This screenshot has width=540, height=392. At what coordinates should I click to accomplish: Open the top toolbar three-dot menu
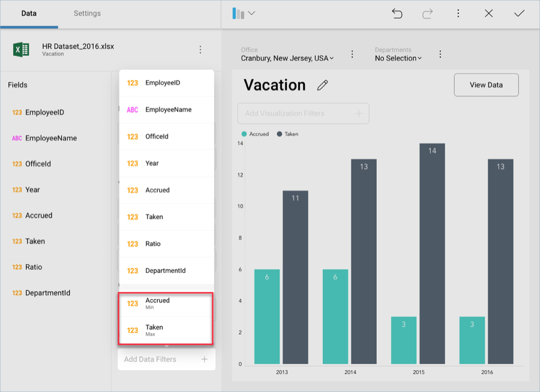coord(458,13)
